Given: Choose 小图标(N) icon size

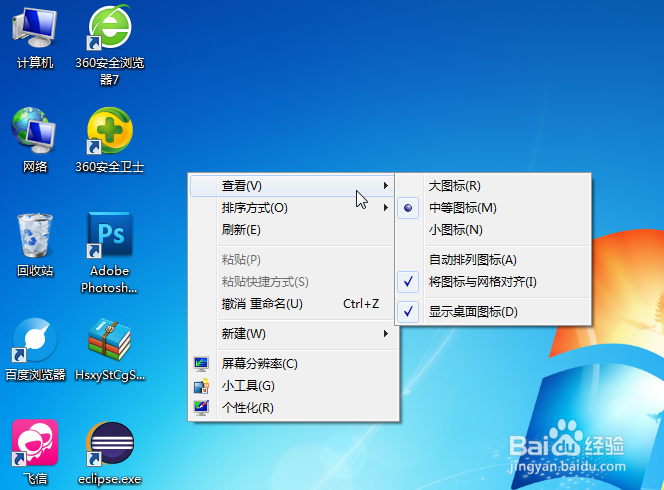Looking at the screenshot, I should click(x=493, y=230).
